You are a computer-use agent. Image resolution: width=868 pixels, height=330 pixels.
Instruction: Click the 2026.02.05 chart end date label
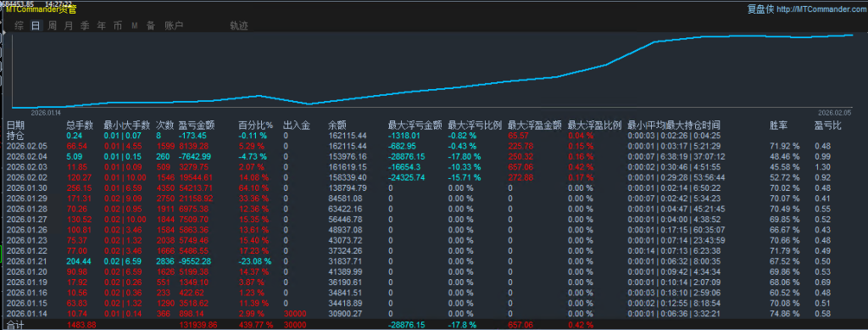834,112
